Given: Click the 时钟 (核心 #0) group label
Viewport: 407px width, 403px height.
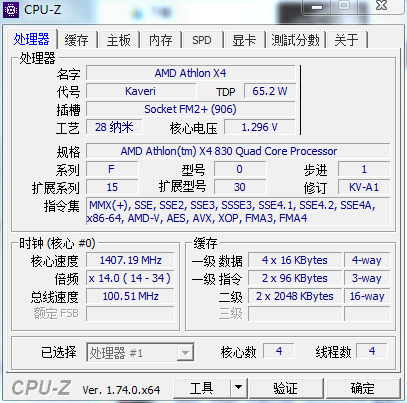Looking at the screenshot, I should 57,243.
